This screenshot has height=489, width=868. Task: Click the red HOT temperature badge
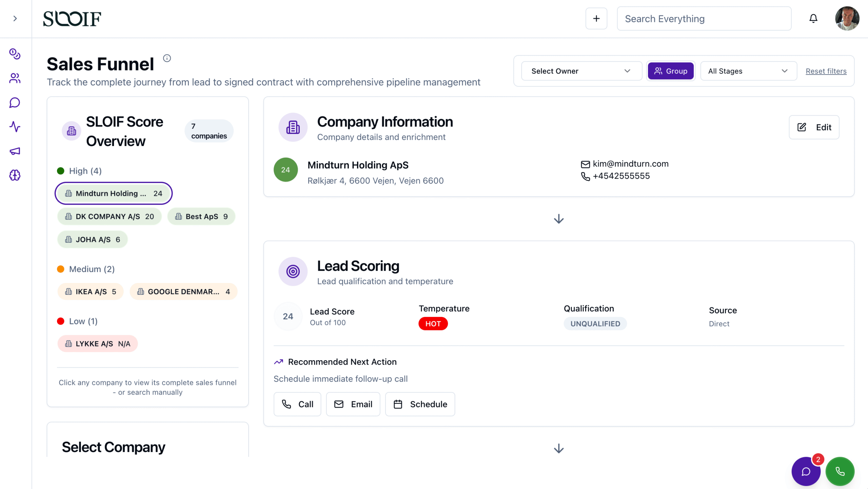(433, 324)
